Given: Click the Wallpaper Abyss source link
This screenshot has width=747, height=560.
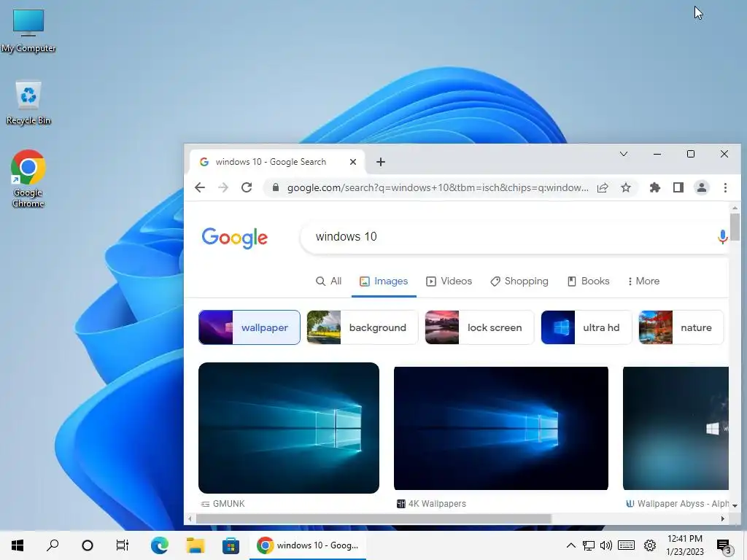Looking at the screenshot, I should click(677, 503).
